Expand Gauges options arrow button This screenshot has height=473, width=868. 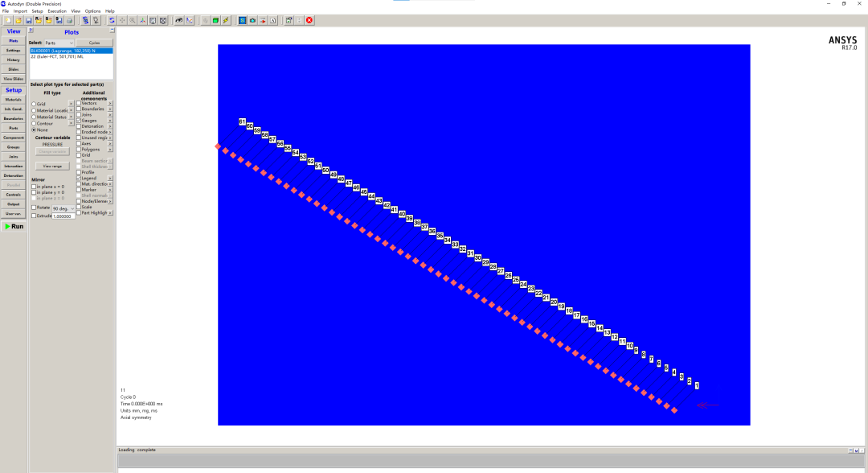point(110,120)
